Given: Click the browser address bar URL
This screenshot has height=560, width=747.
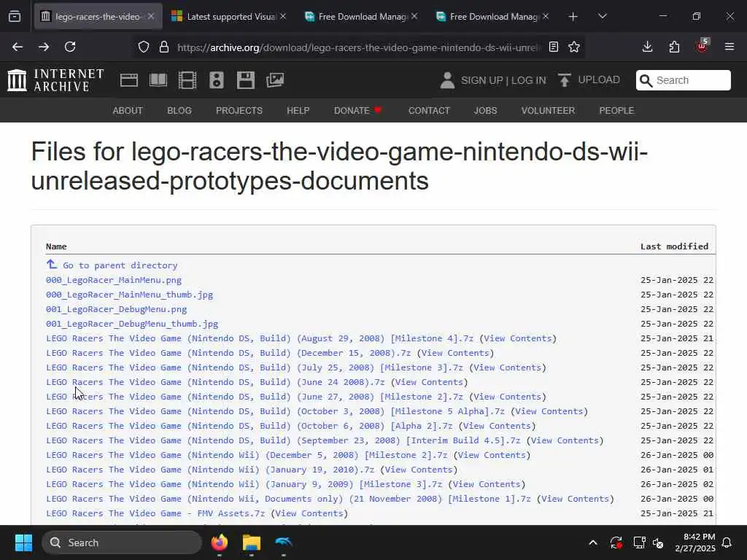Looking at the screenshot, I should click(x=359, y=47).
